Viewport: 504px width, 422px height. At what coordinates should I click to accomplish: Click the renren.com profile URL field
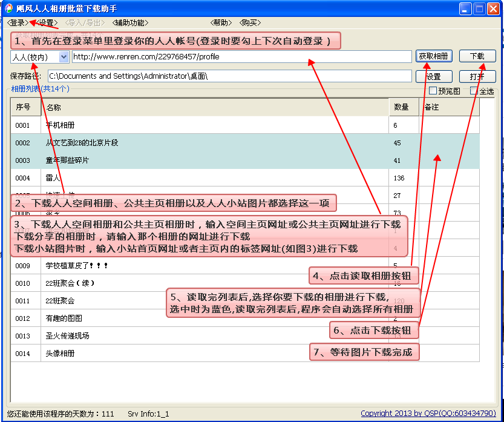[242, 57]
